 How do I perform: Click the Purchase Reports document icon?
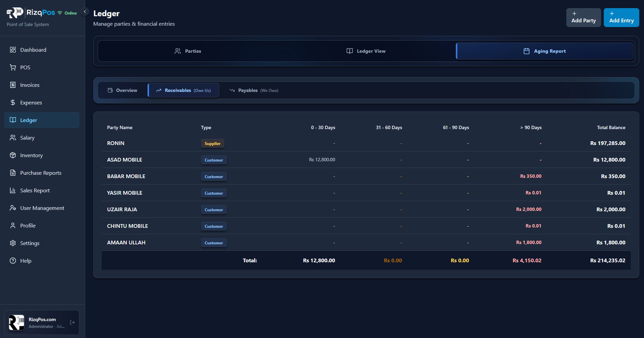13,173
